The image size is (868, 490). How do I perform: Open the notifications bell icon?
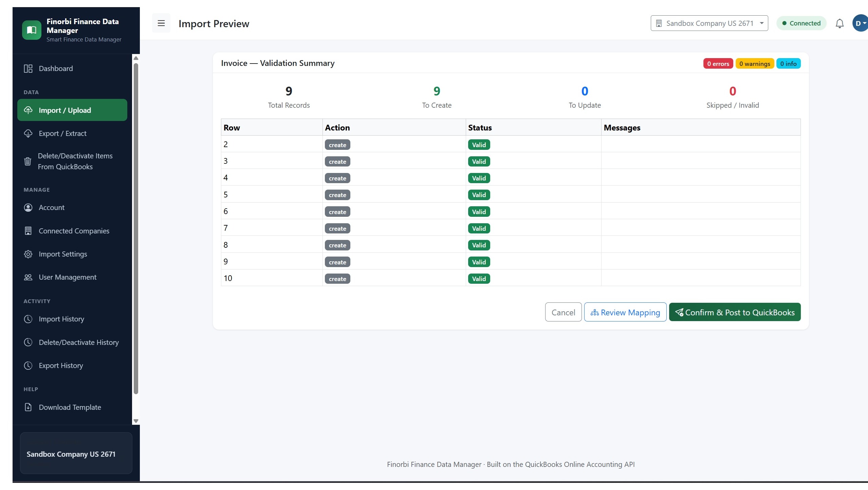tap(839, 23)
